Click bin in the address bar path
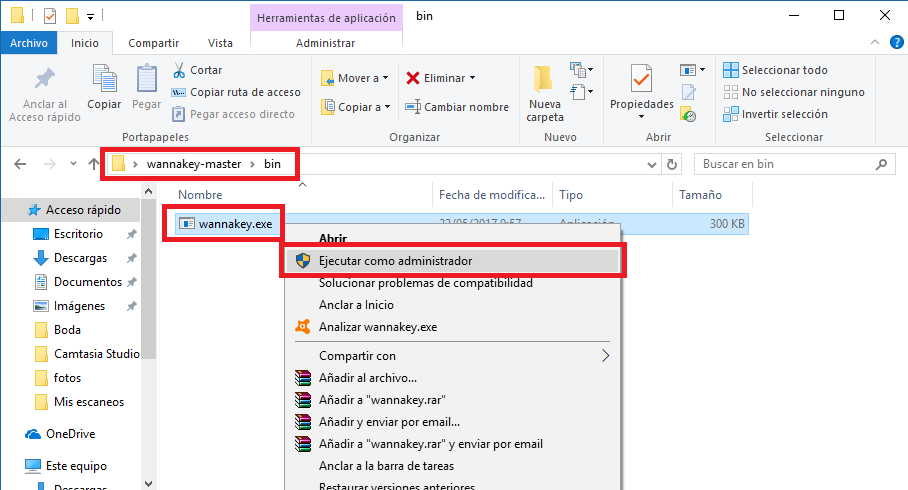 (272, 164)
